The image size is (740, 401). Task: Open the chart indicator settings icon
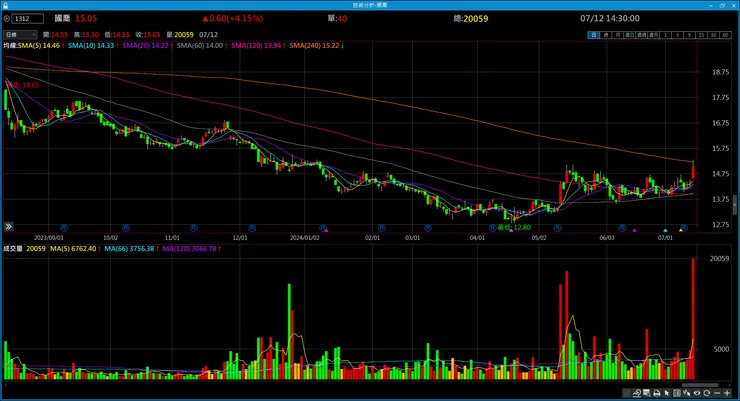coord(637,393)
